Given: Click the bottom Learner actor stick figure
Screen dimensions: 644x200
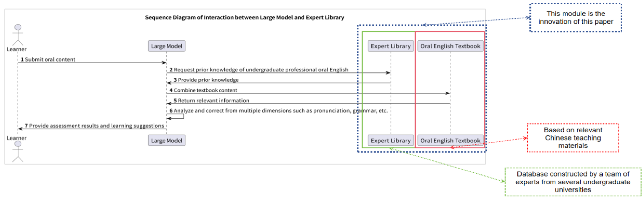Looking at the screenshot, I should [x=18, y=151].
